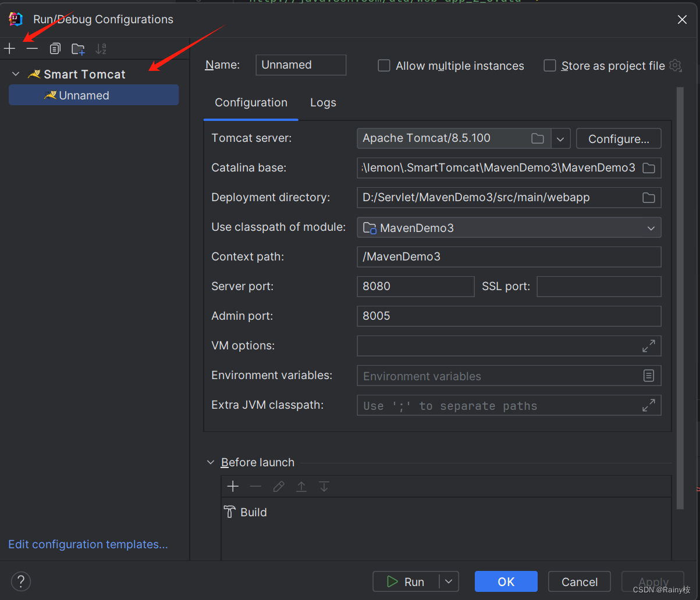700x600 pixels.
Task: Click the Context path field
Action: coord(509,257)
